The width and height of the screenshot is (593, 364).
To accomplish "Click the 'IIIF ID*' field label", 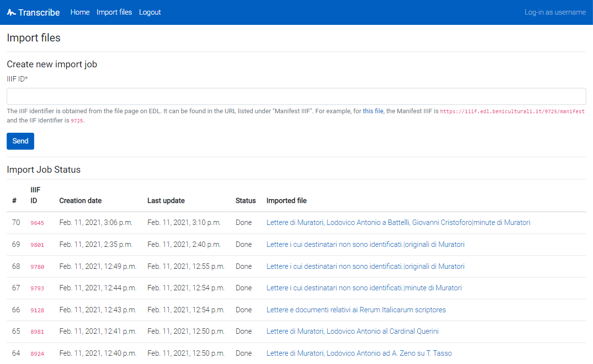I will [x=17, y=79].
